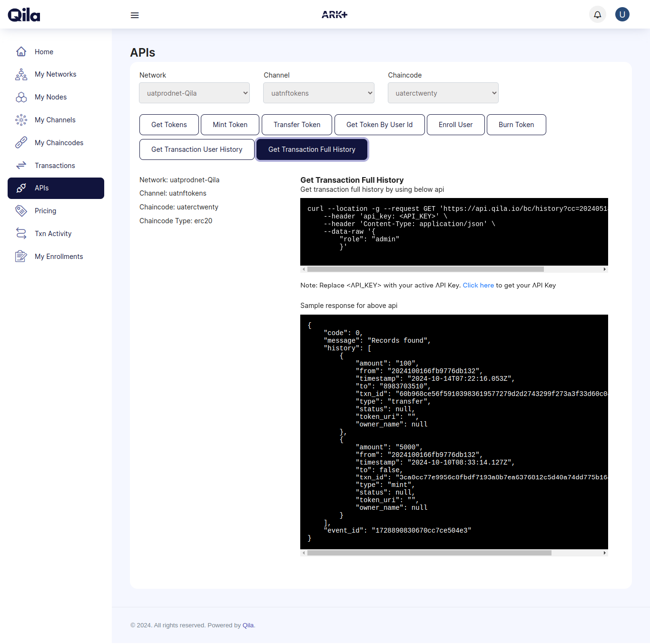Viewport: 650px width, 644px height.
Task: Click the 'Click here' API key link
Action: [478, 285]
